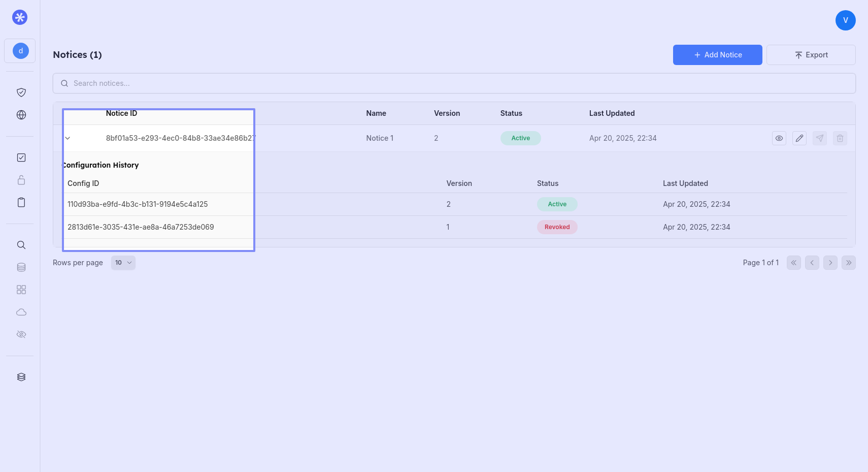The height and width of the screenshot is (472, 868).
Task: Click the asterisk app logo
Action: click(x=20, y=18)
